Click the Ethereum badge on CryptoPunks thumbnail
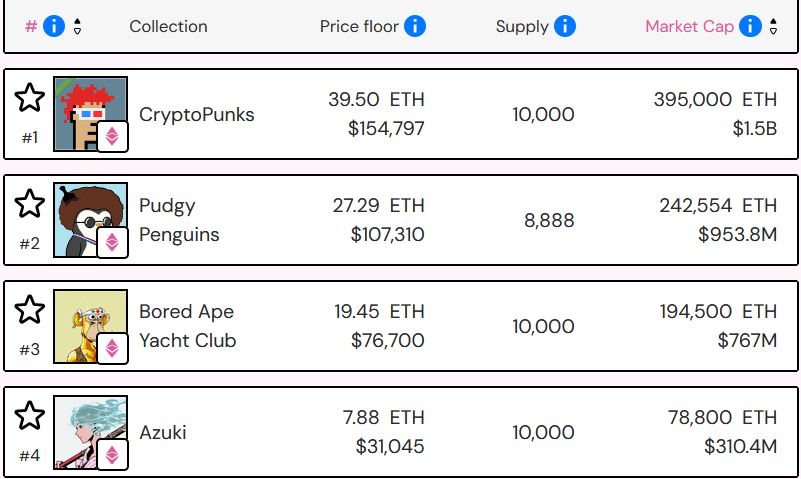This screenshot has width=801, height=479. point(112,136)
